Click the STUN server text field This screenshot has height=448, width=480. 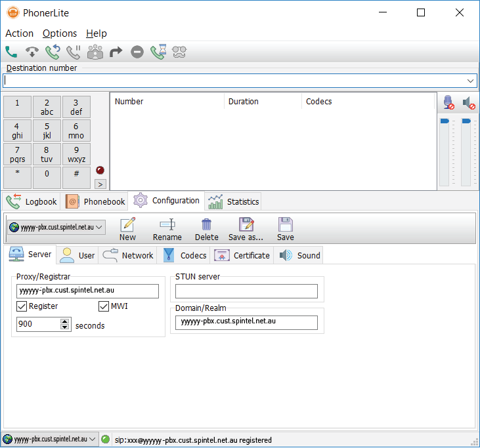click(246, 291)
